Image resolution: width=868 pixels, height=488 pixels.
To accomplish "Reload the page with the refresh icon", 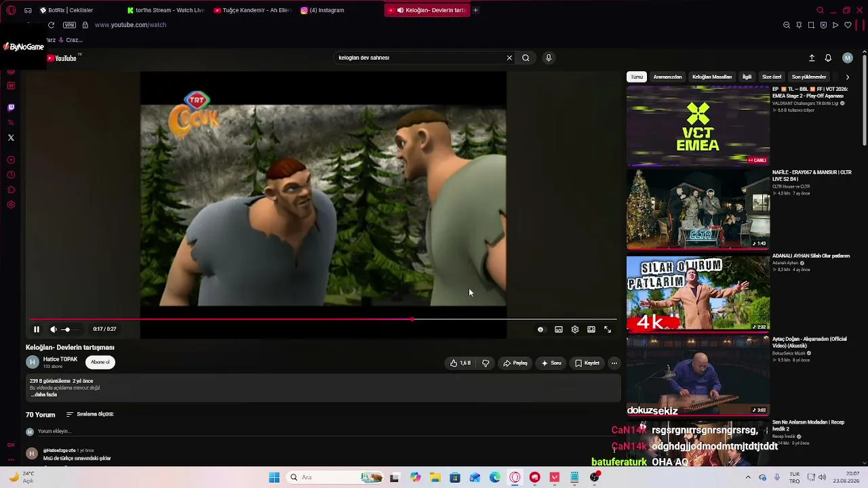I will [x=51, y=25].
